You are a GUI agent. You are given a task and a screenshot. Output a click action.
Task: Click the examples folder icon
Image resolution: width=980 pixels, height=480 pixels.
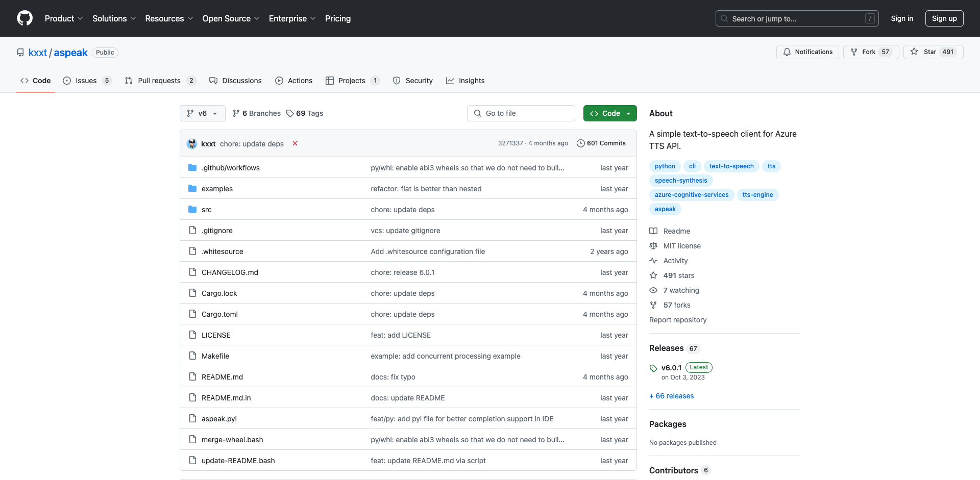click(192, 189)
